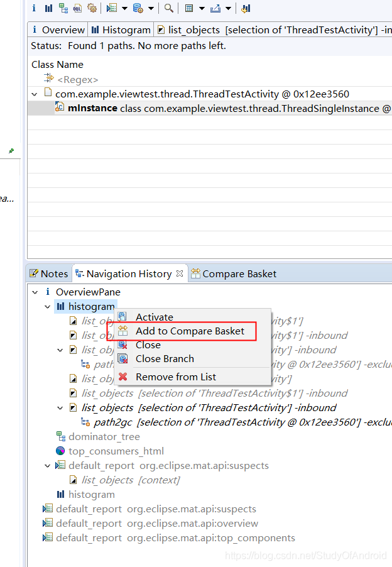Expand the Query Browser dropdown arrow

pyautogui.click(x=151, y=8)
